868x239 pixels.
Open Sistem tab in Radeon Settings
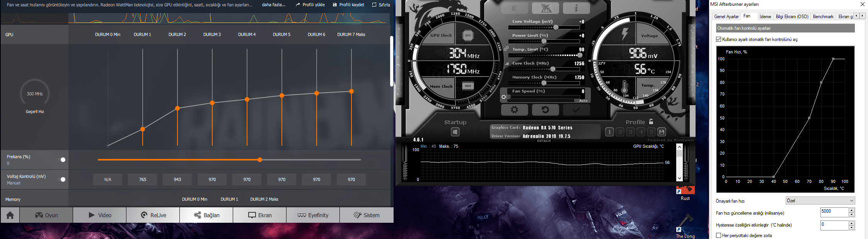point(367,215)
